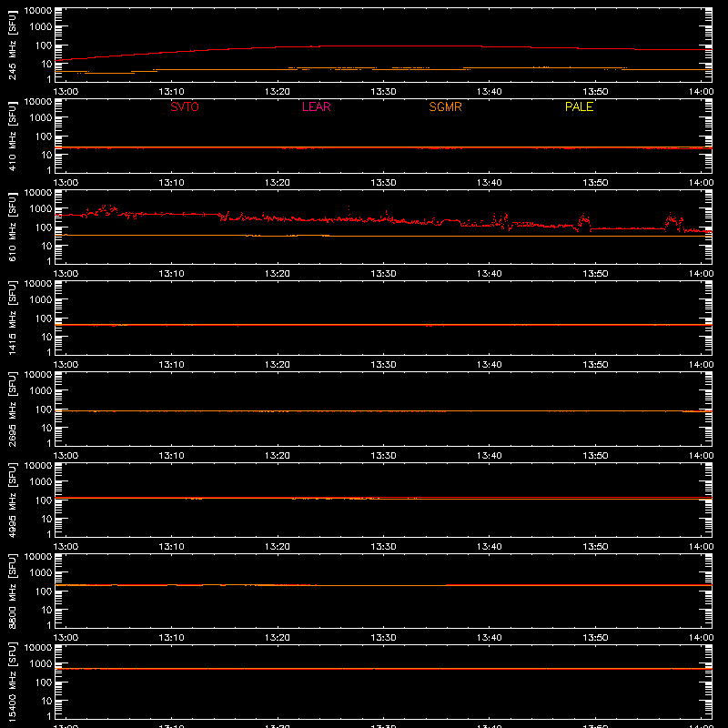
Task: Click the red SVTO legend label
Action: click(x=185, y=106)
